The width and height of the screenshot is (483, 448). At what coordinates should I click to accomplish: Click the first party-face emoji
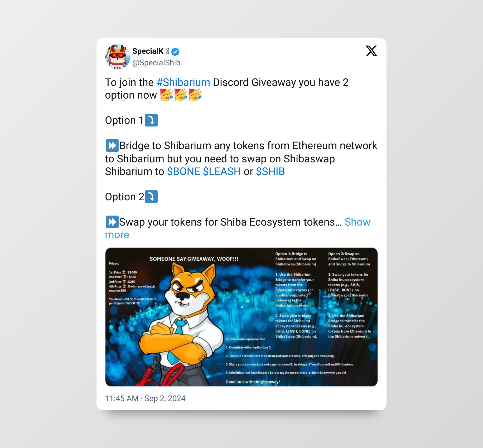click(x=166, y=95)
